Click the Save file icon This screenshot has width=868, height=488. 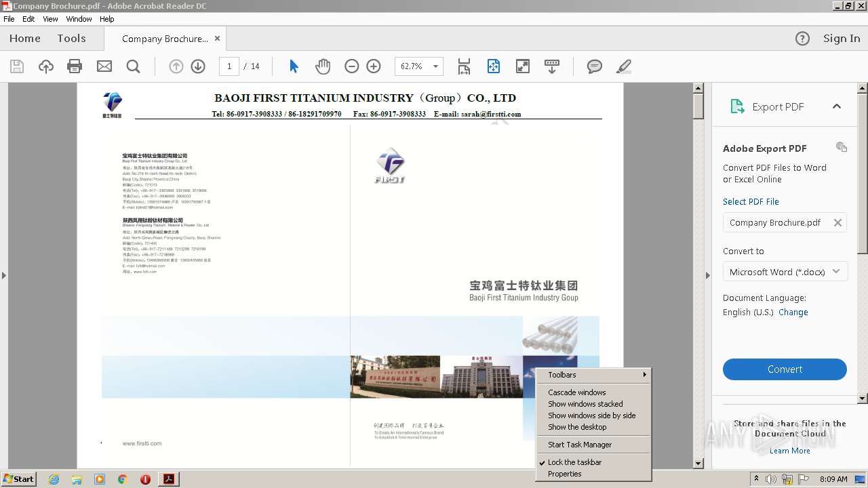(17, 66)
